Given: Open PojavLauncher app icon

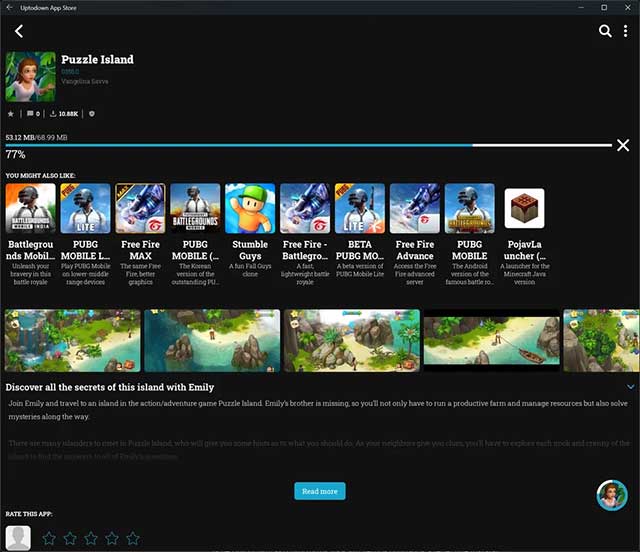Looking at the screenshot, I should (524, 208).
